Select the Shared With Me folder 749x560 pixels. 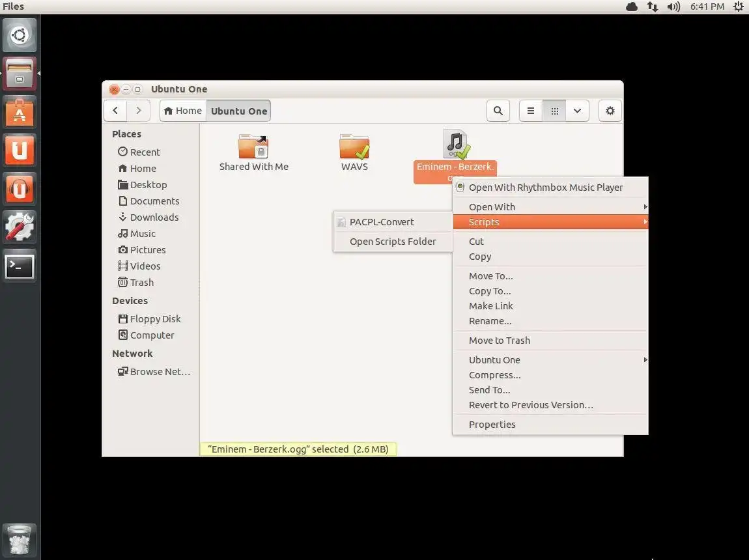[253, 153]
